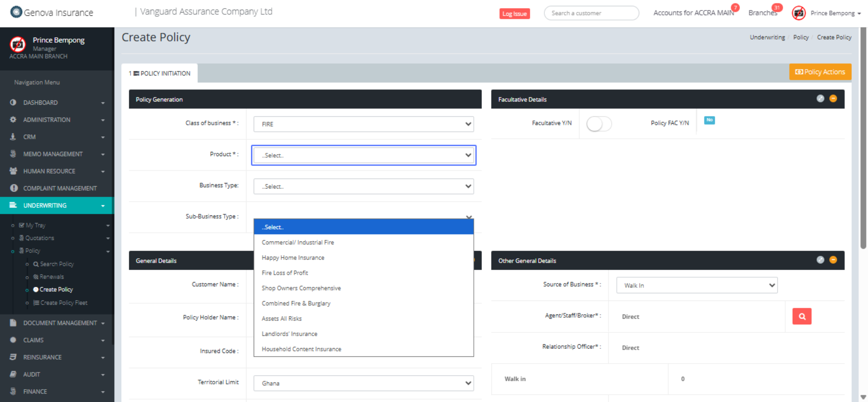Image resolution: width=868 pixels, height=402 pixels.
Task: Click the Log Issue button
Action: point(514,14)
